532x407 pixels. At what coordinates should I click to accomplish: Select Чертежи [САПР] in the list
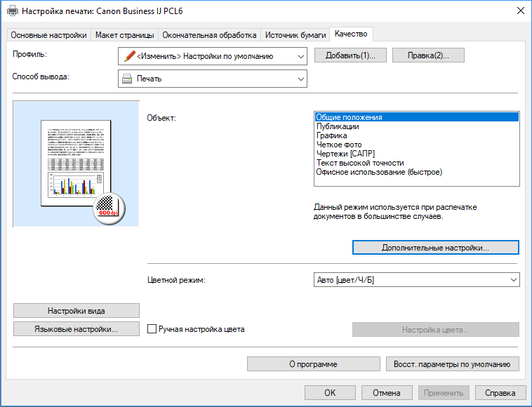coord(417,154)
